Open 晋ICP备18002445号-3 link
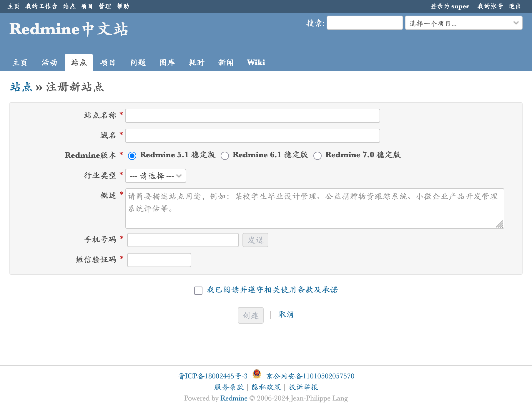The height and width of the screenshot is (407, 532). pyautogui.click(x=213, y=376)
